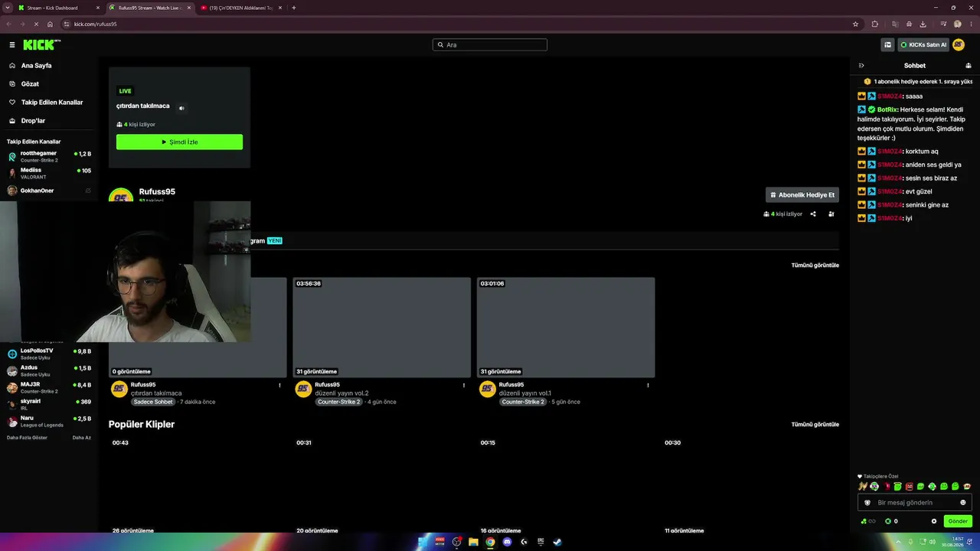Show hidden system tray icons
Viewport: 980px width, 551px height.
coord(899,542)
